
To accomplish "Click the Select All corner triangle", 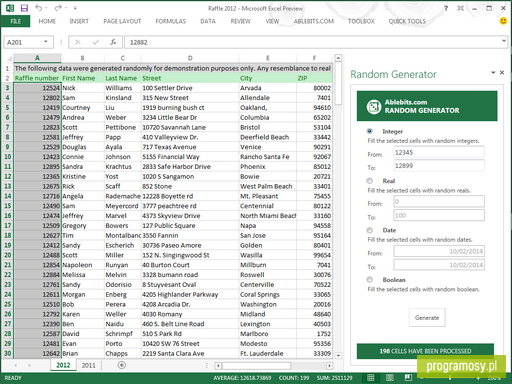I will coord(9,58).
